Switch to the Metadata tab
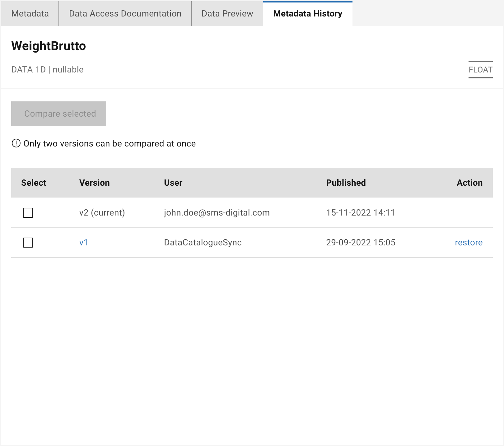 click(x=30, y=14)
